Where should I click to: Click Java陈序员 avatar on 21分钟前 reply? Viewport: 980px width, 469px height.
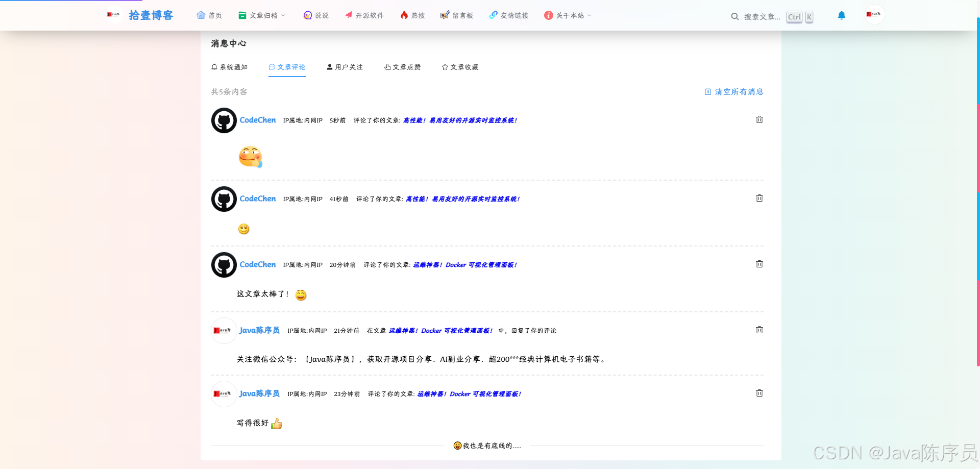(x=224, y=331)
